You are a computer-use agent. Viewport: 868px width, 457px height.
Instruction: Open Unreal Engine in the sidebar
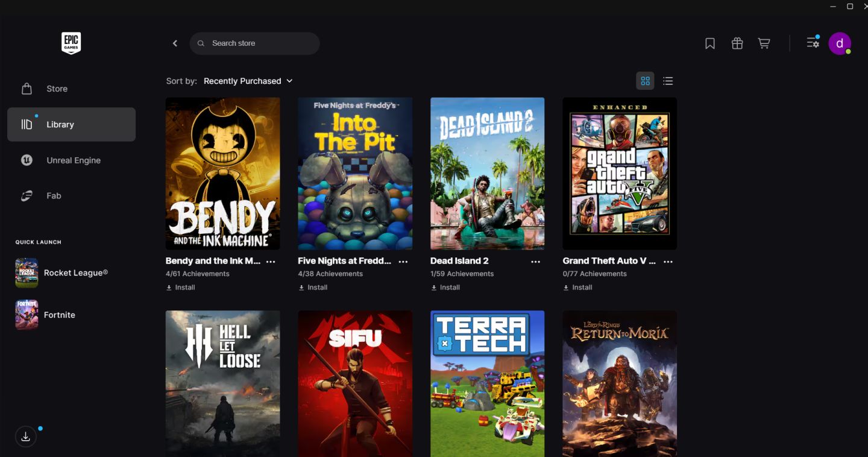tap(71, 160)
